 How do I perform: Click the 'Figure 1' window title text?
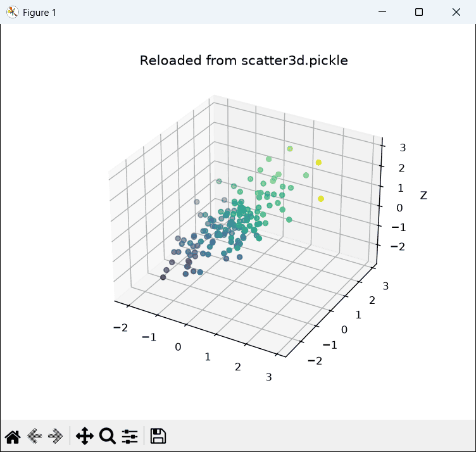tap(39, 13)
